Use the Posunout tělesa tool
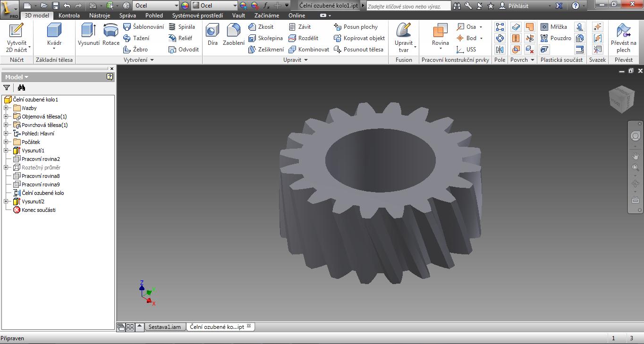The image size is (644, 344). point(359,50)
